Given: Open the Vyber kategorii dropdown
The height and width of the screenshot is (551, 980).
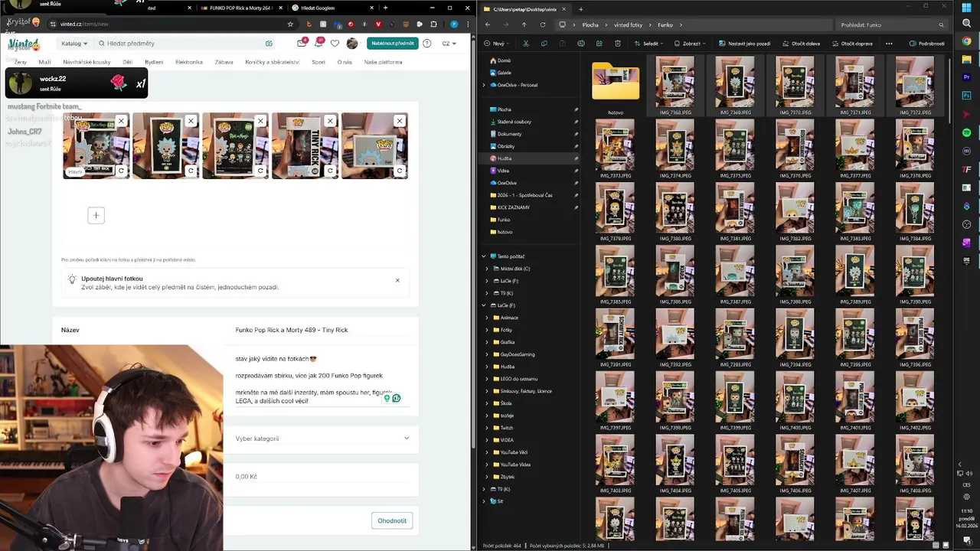Looking at the screenshot, I should click(322, 439).
